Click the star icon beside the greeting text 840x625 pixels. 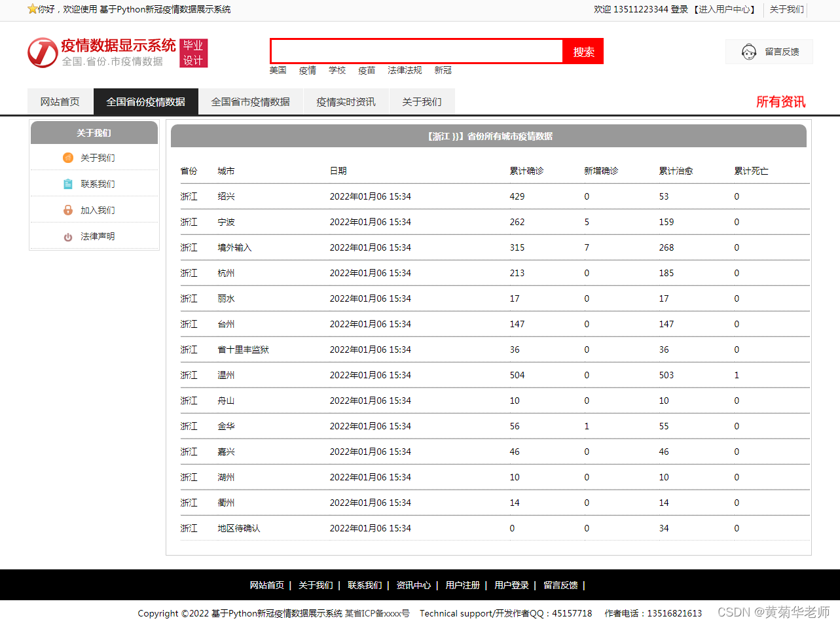(32, 9)
